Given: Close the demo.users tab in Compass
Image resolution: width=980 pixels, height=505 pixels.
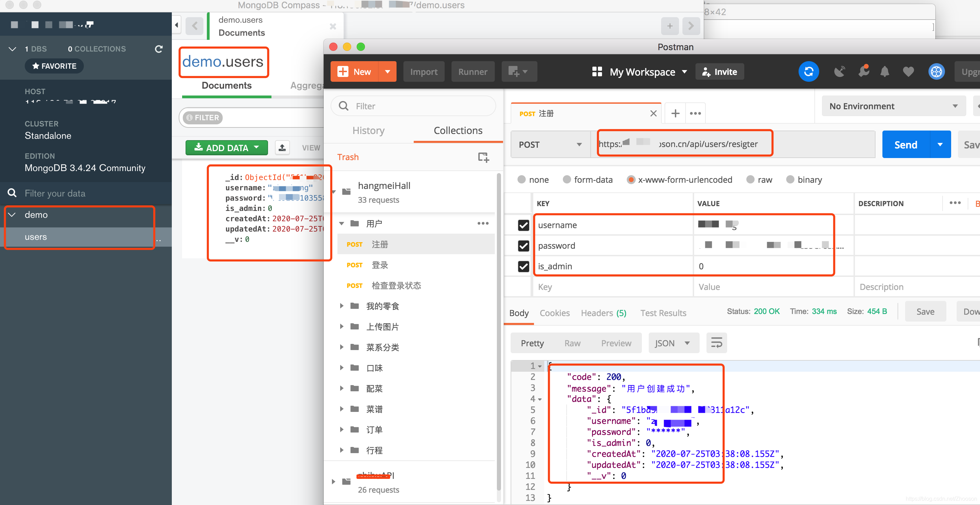Looking at the screenshot, I should click(x=333, y=26).
